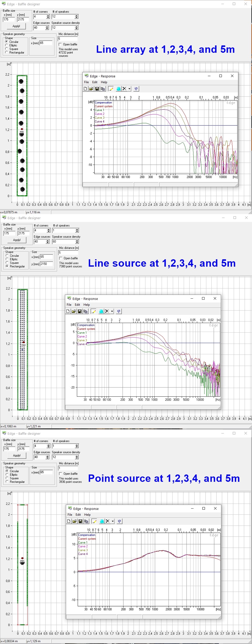This screenshot has height=644, width=252.
Task: Open delete dropdown arrow in Line source Response toolbar
Action: tap(112, 311)
